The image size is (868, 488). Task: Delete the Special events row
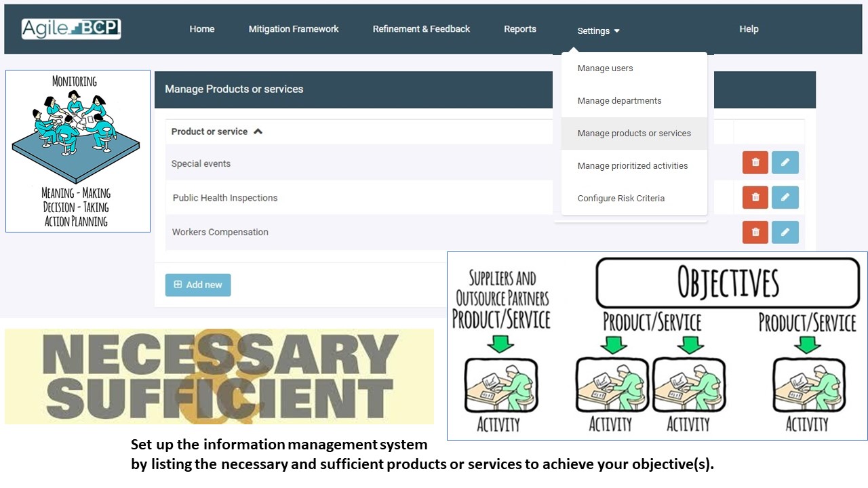click(755, 163)
